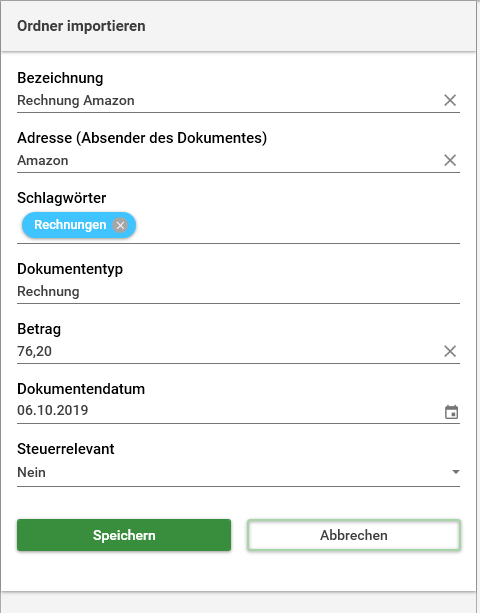Click the Dokumentendatum field label
The image size is (480, 613).
pyautogui.click(x=81, y=389)
